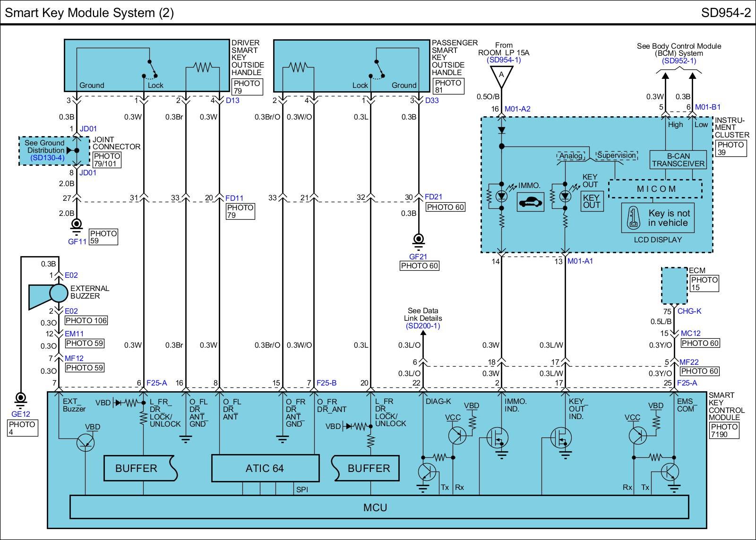Open PHOTO 106 below external buzzer

click(86, 320)
